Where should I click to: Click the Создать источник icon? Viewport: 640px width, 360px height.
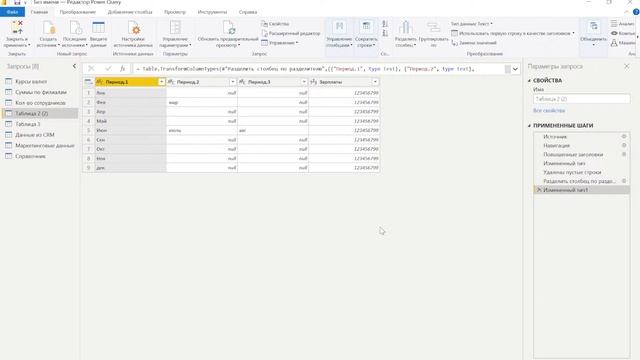pyautogui.click(x=49, y=28)
